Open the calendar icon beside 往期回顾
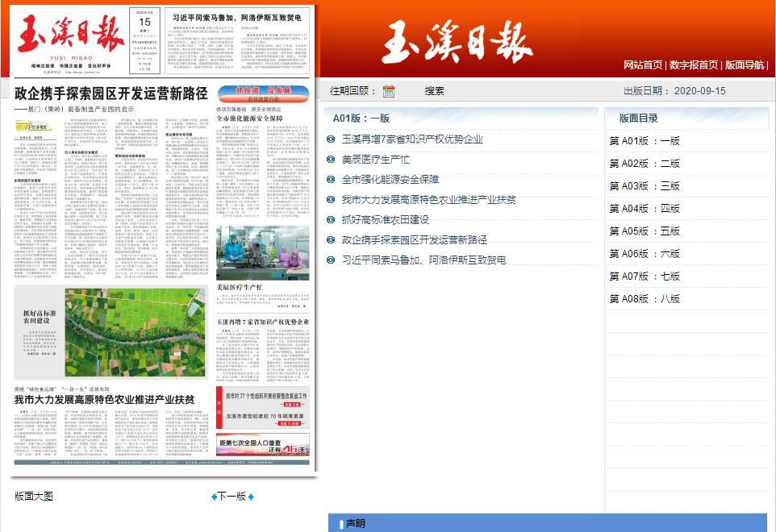Image resolution: width=776 pixels, height=532 pixels. (389, 91)
